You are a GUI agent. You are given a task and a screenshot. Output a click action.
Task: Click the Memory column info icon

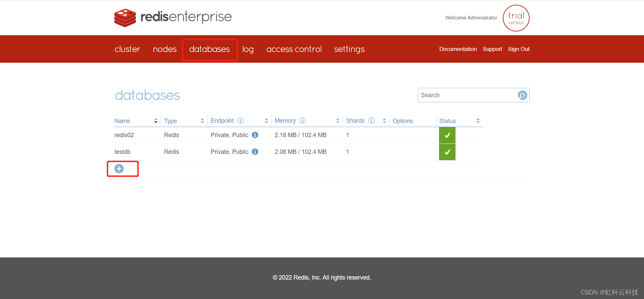click(x=303, y=121)
